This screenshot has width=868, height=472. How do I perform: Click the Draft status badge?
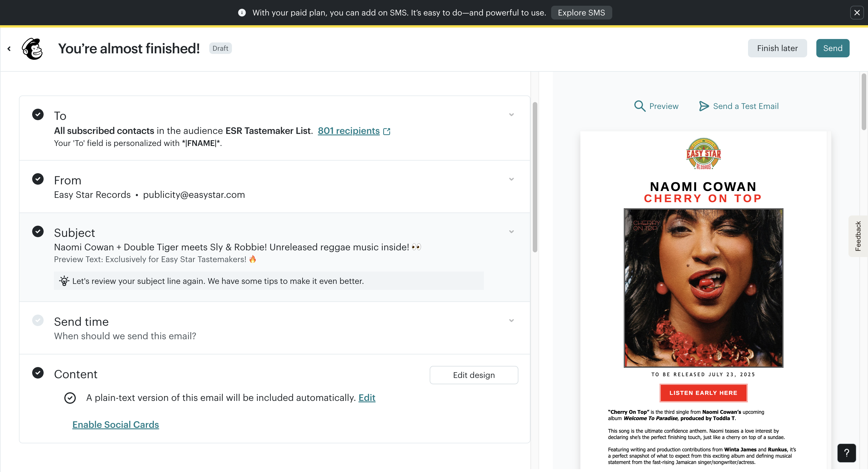(220, 48)
